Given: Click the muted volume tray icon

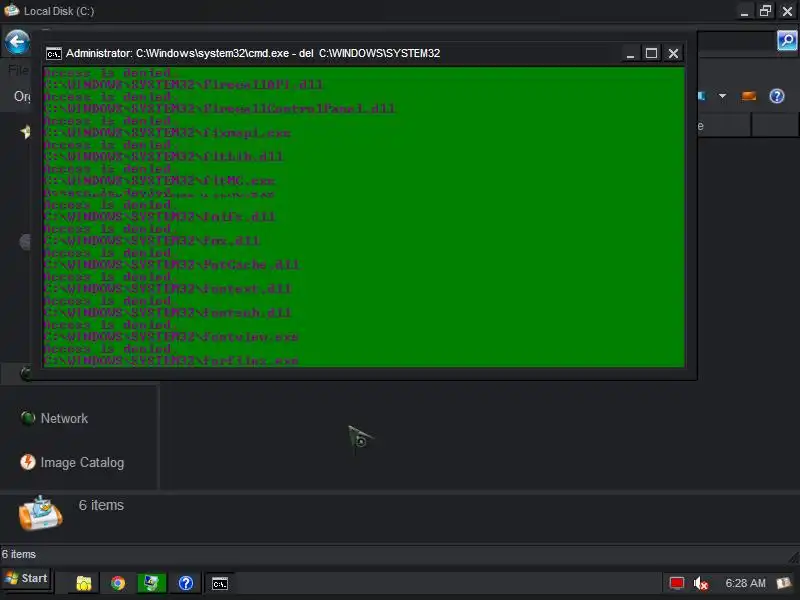Looking at the screenshot, I should (x=701, y=583).
